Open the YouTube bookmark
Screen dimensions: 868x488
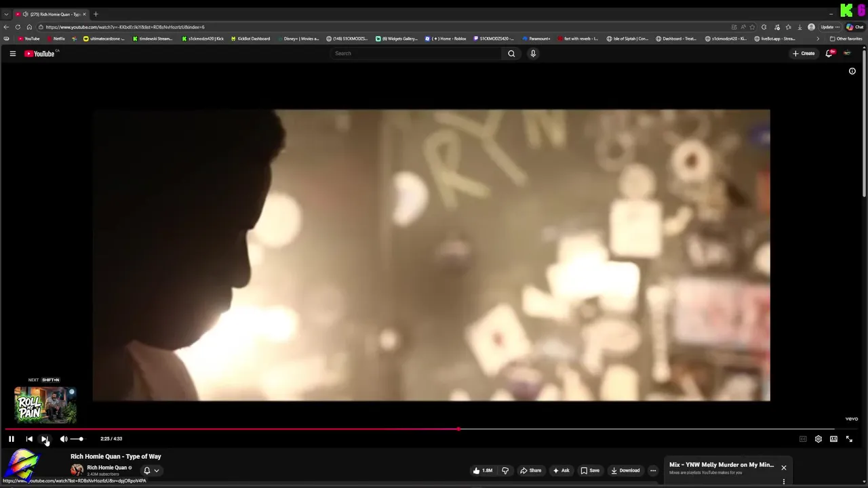[28, 39]
